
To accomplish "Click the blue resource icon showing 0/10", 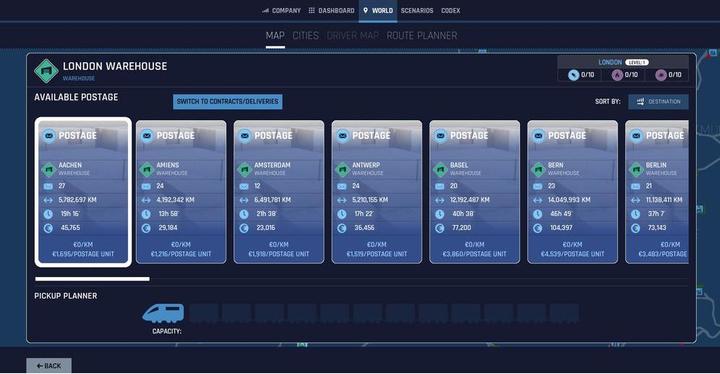I will 573,75.
